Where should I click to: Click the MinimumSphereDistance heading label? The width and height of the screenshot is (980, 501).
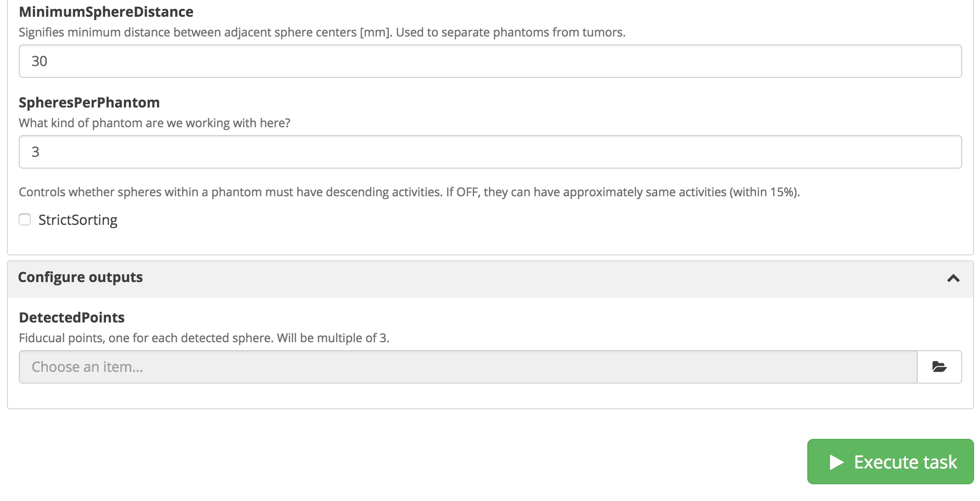[x=106, y=12]
